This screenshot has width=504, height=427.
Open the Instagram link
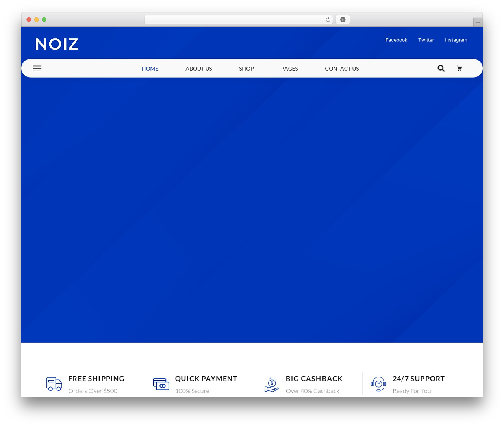click(x=456, y=40)
